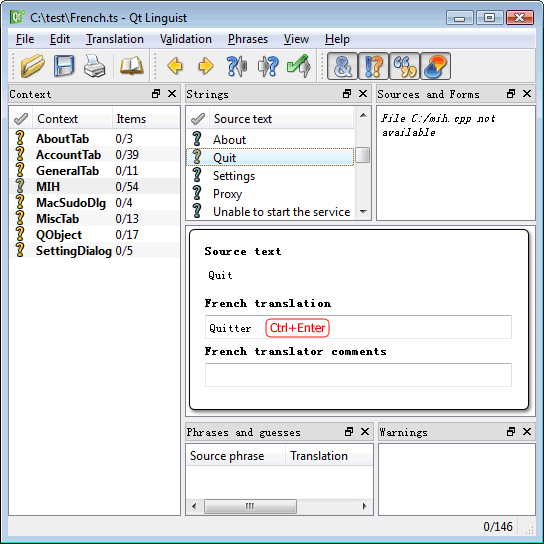Select 'Unable to start the service' string
The image size is (544, 544).
[270, 211]
